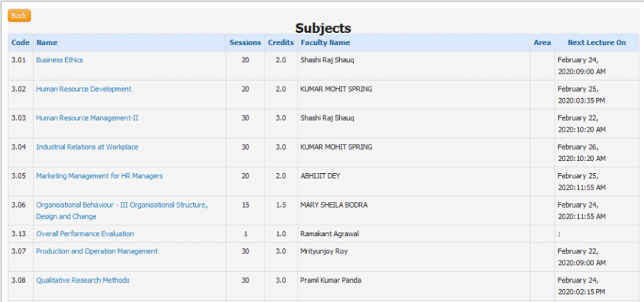Click the Area column header

[x=542, y=43]
